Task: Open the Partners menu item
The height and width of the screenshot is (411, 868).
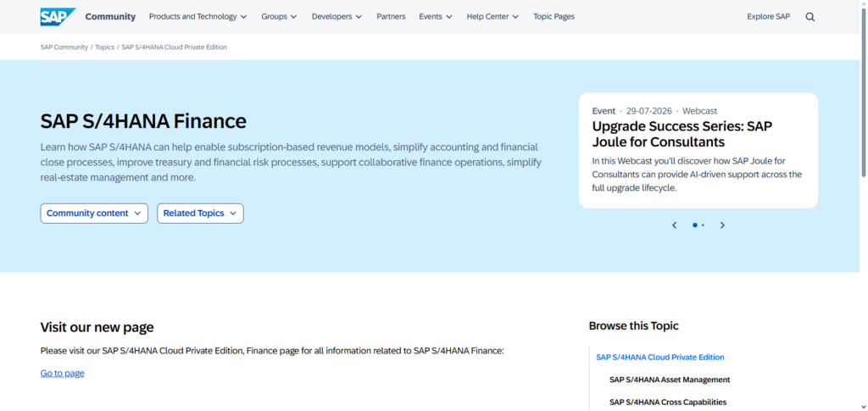Action: tap(391, 17)
